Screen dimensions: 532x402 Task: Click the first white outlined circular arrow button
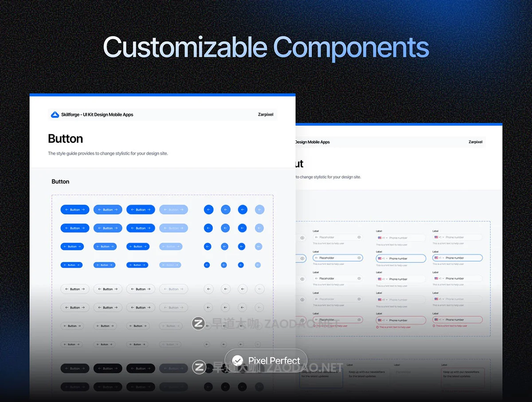click(208, 289)
